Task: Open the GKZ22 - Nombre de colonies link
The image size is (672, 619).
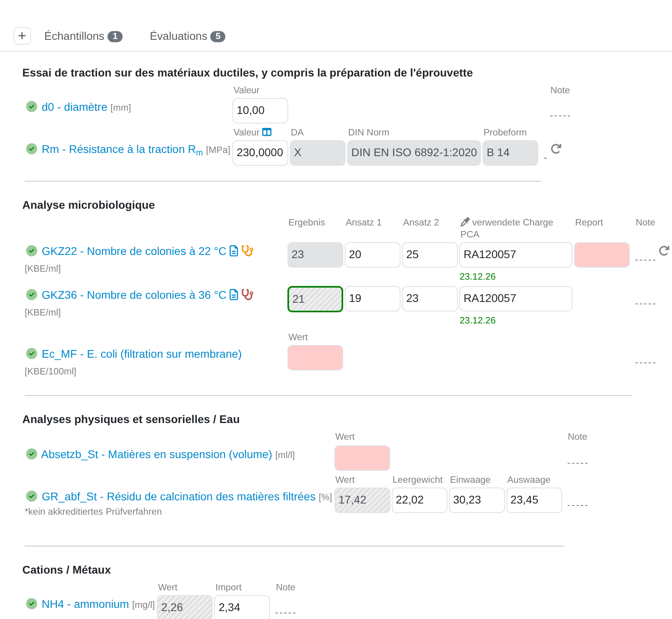Action: tap(134, 251)
